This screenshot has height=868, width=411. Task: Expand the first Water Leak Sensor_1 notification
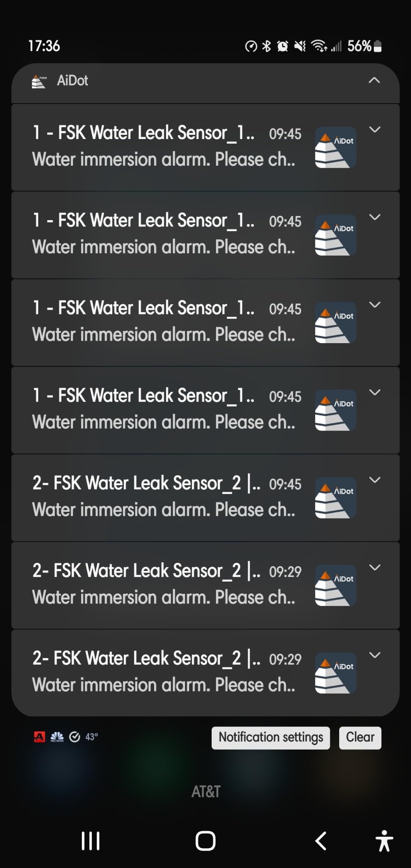(x=375, y=130)
